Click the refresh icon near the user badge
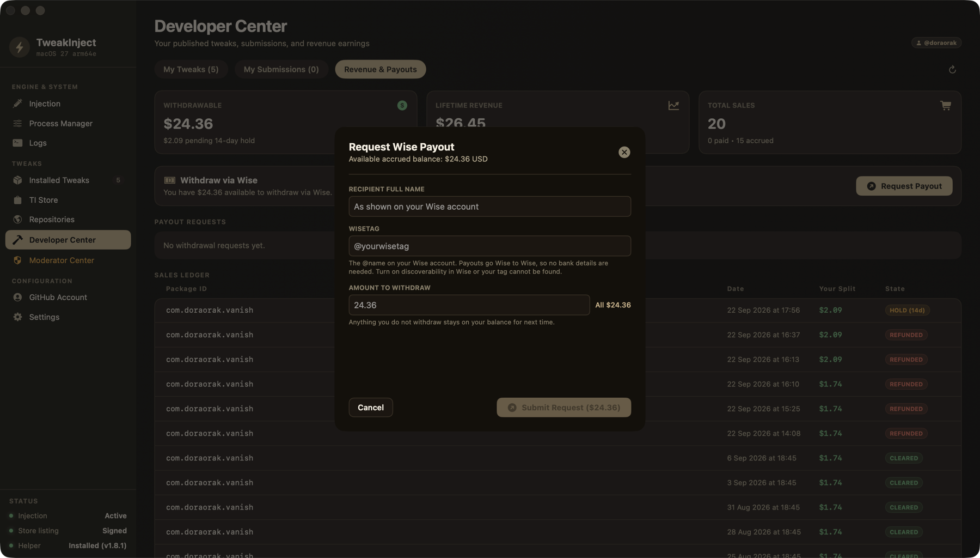The height and width of the screenshot is (558, 980). 952,69
